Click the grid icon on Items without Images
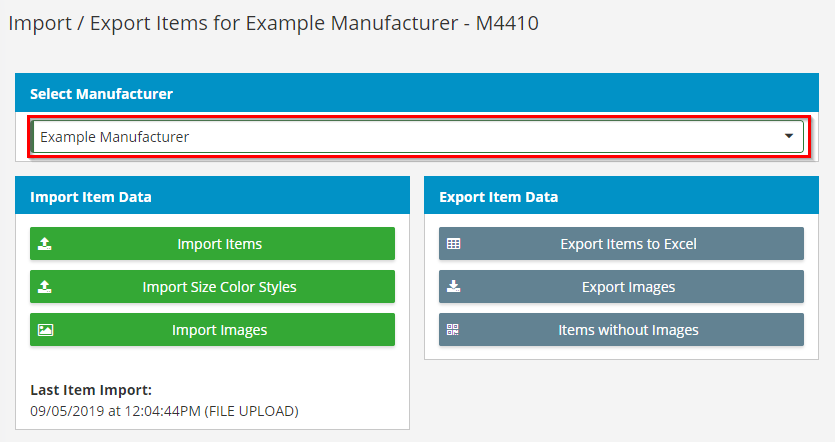 pos(454,330)
